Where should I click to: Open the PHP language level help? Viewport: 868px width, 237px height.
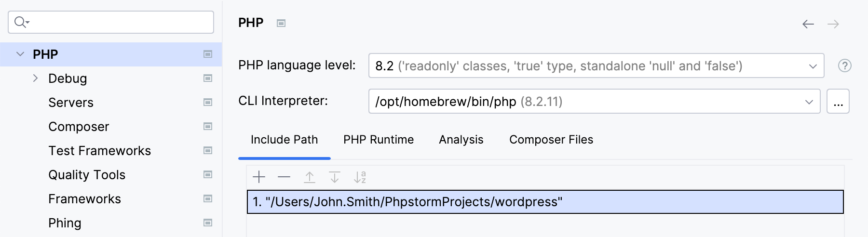pos(844,66)
